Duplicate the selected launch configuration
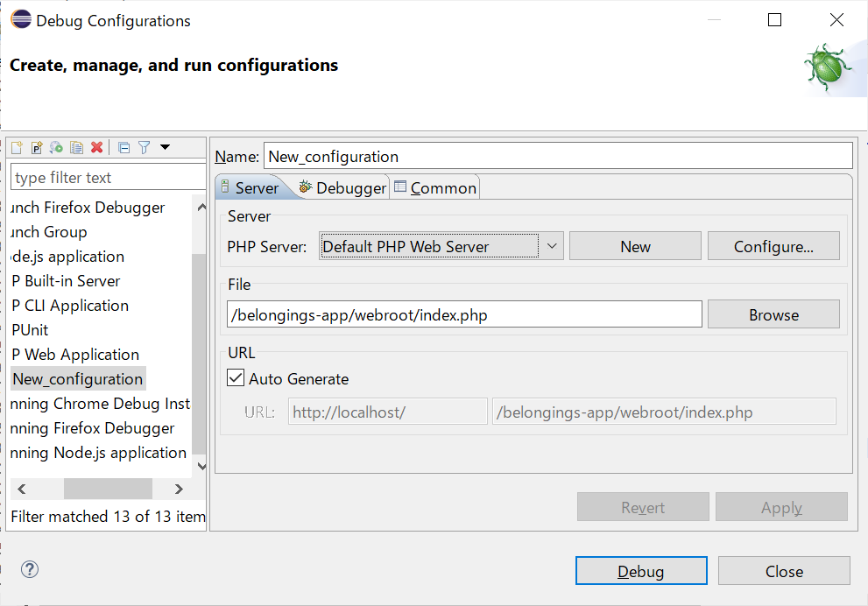 pyautogui.click(x=77, y=148)
